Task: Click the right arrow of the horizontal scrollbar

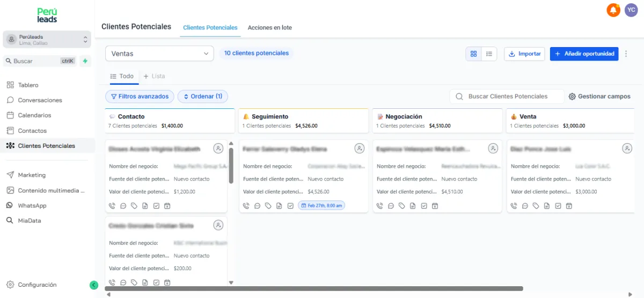Action: (630, 294)
